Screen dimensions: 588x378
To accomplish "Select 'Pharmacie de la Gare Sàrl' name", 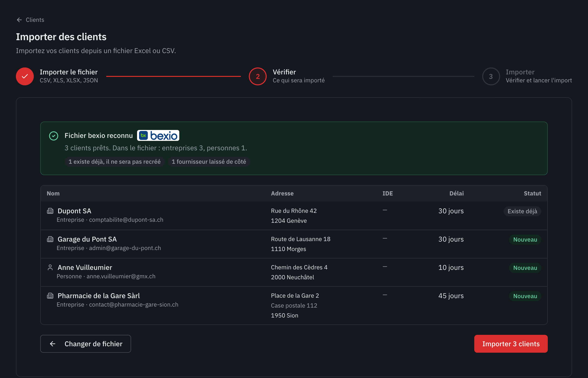I will [99, 296].
